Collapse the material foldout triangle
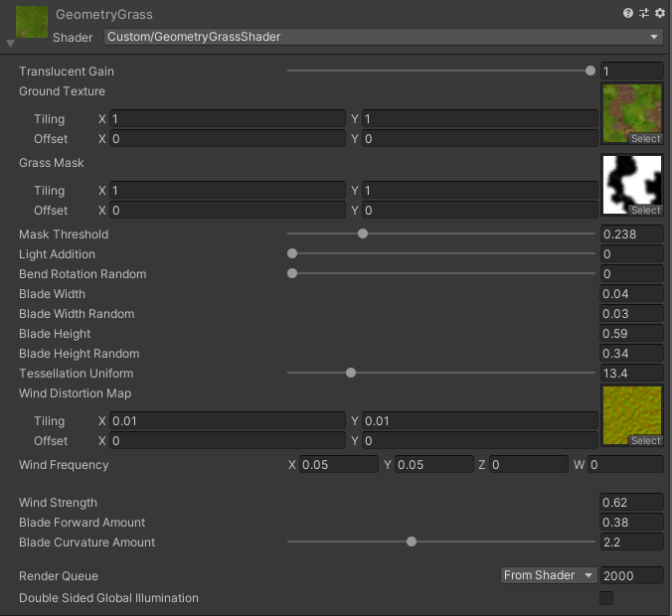This screenshot has height=616, width=672. tap(11, 44)
